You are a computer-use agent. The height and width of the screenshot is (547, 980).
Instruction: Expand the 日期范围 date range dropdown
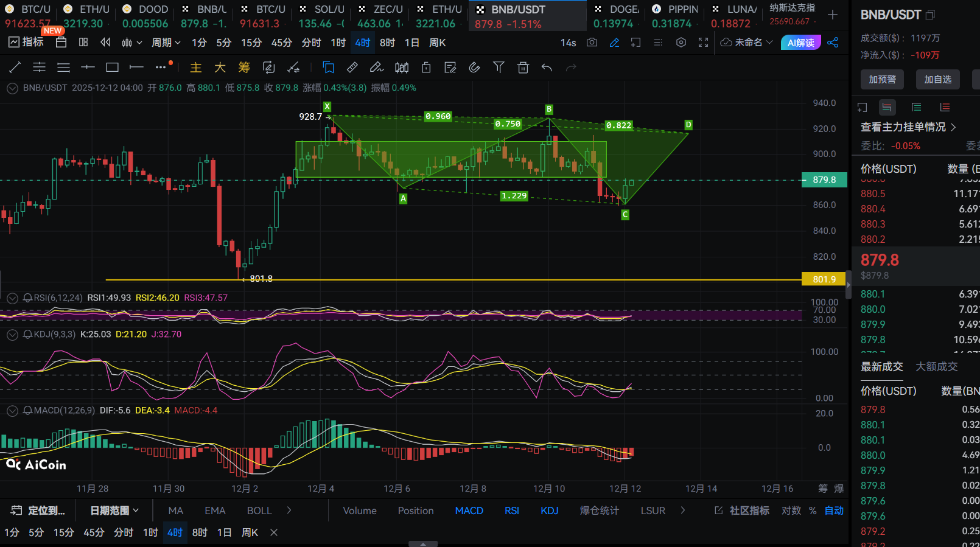114,510
